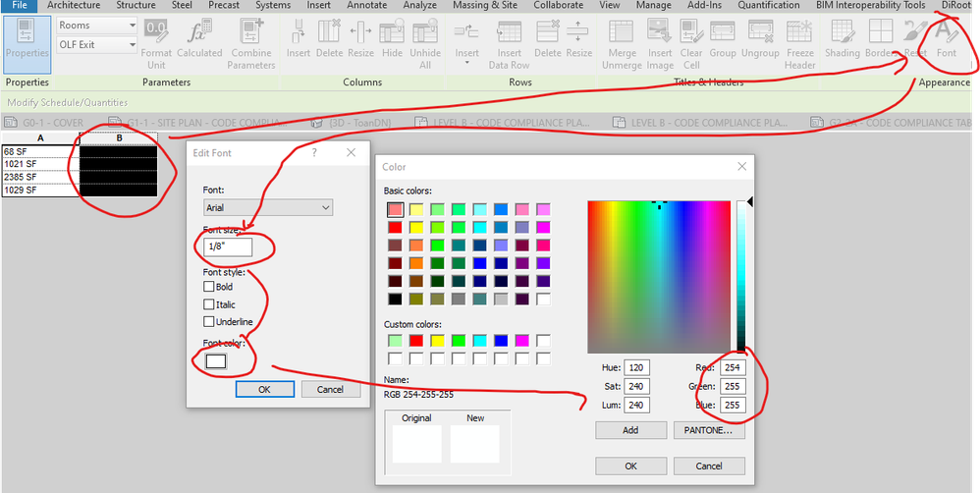Click the Hue value field

636,367
